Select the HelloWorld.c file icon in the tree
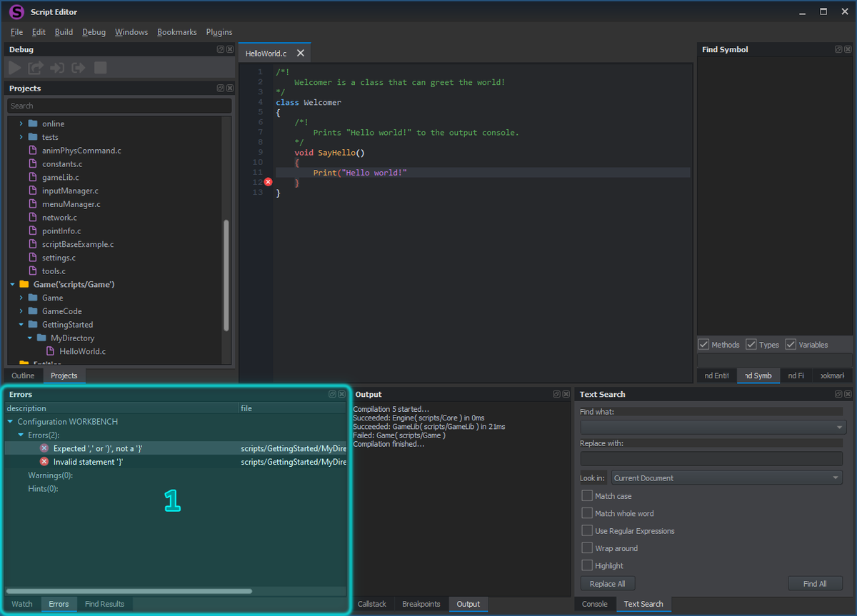 (51, 351)
